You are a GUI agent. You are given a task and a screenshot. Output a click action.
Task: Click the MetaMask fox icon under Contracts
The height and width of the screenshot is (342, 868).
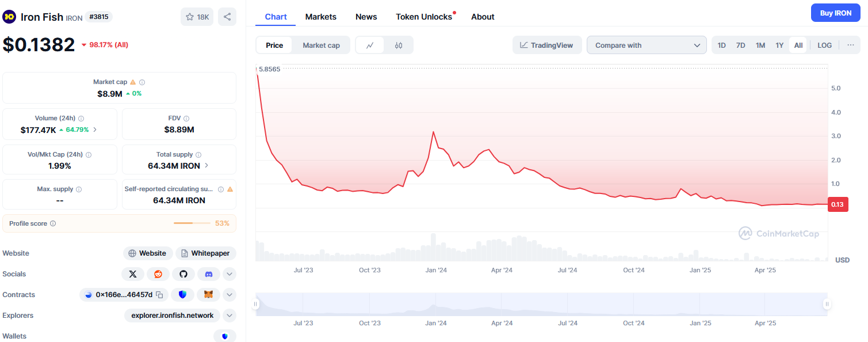(x=208, y=294)
